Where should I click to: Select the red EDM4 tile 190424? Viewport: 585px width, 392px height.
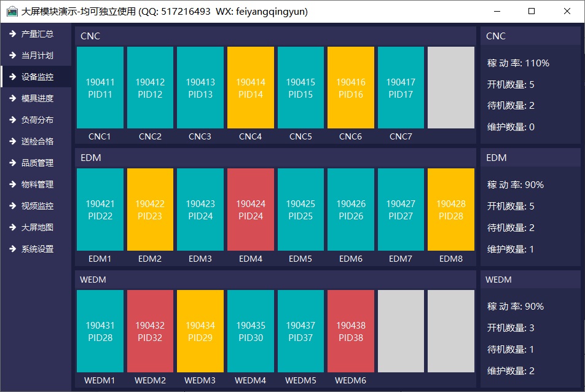[x=250, y=210]
